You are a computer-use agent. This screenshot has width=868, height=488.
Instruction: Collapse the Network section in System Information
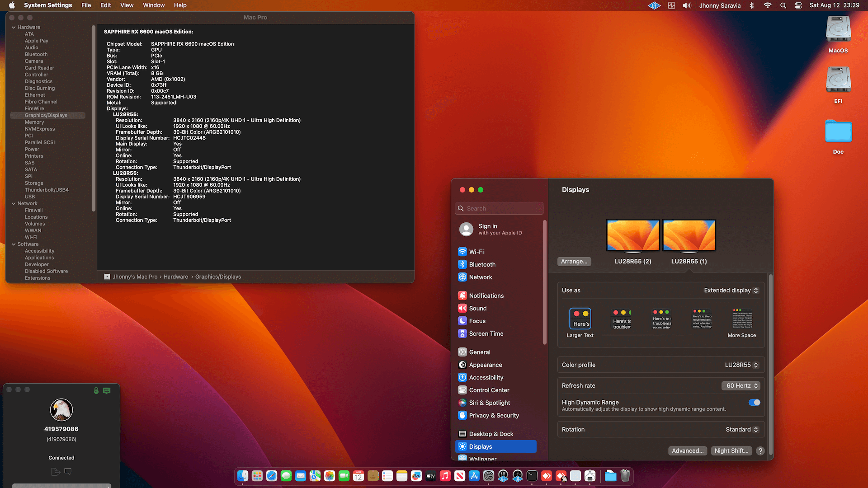coord(14,204)
